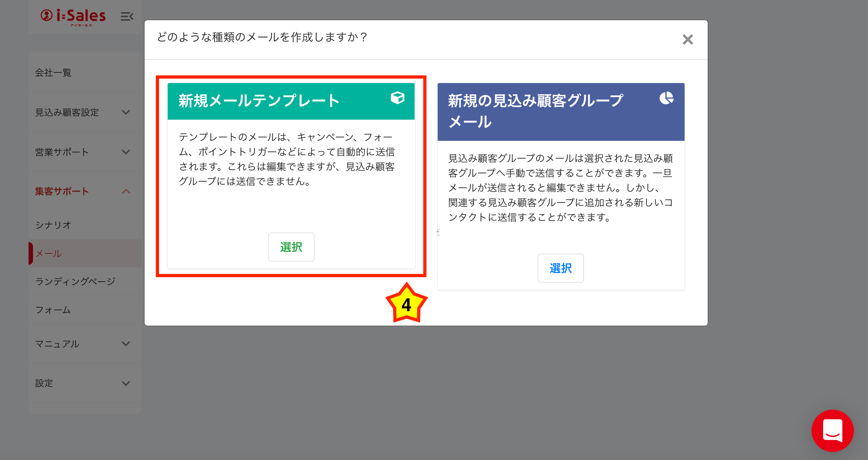868x460 pixels.
Task: Expand 見込み顧客設定 chevron
Action: point(126,112)
